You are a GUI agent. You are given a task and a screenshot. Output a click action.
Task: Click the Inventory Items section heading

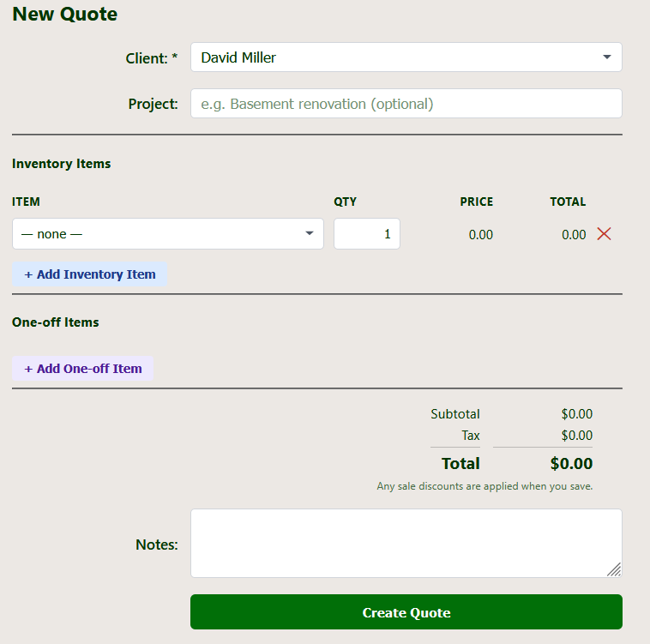point(62,164)
